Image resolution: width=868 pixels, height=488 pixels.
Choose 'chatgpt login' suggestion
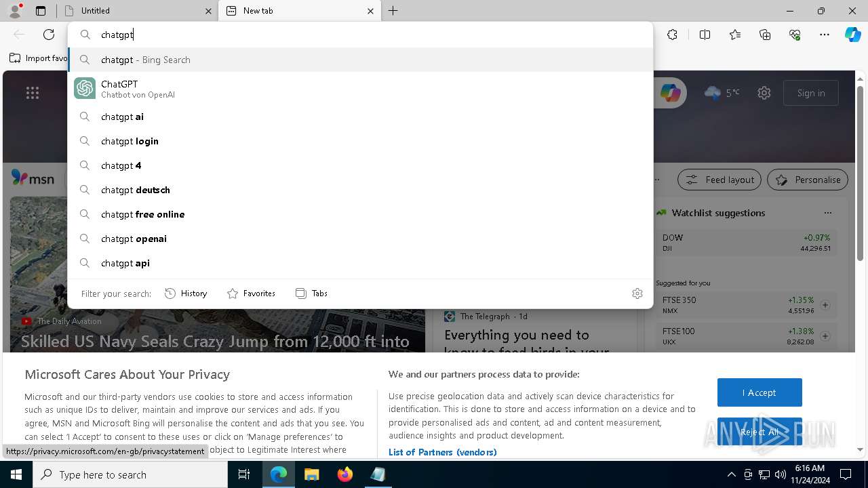[x=360, y=141]
